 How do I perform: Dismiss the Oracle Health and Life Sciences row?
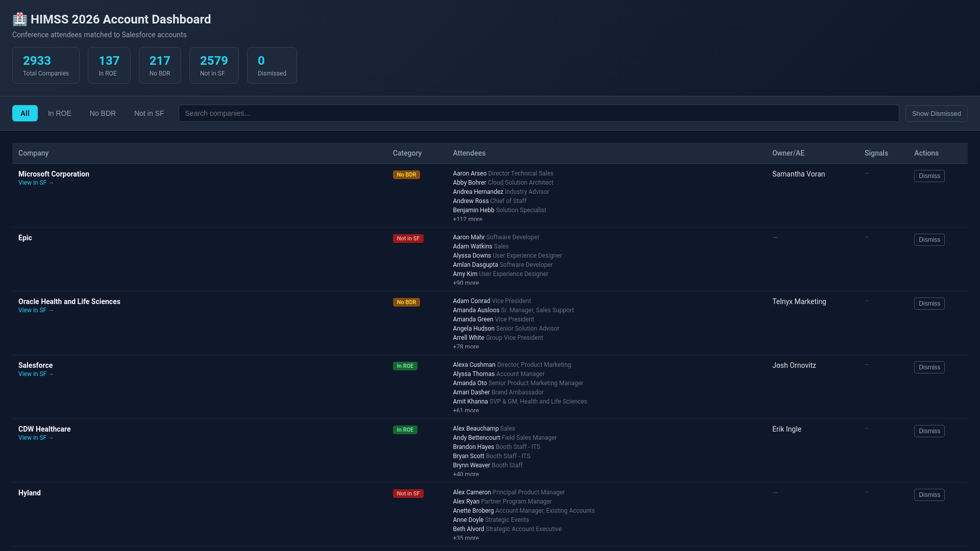pos(929,304)
